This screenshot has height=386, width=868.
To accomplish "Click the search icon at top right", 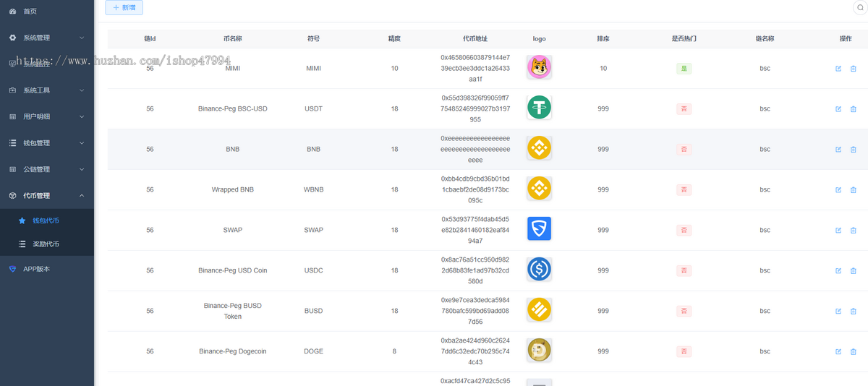I will point(861,7).
